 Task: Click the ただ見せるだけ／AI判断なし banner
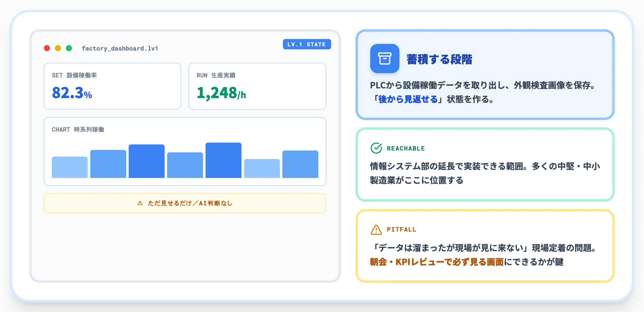(x=185, y=203)
